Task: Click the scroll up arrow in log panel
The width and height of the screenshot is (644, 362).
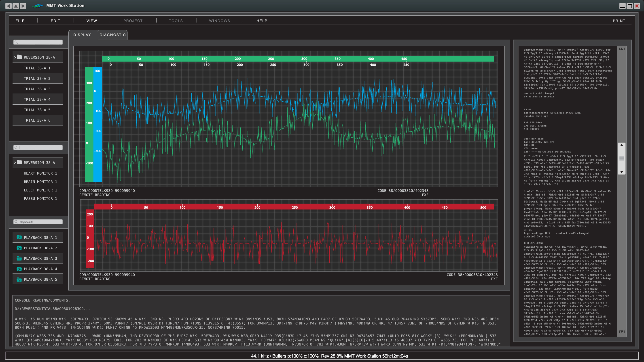Action: click(x=621, y=145)
